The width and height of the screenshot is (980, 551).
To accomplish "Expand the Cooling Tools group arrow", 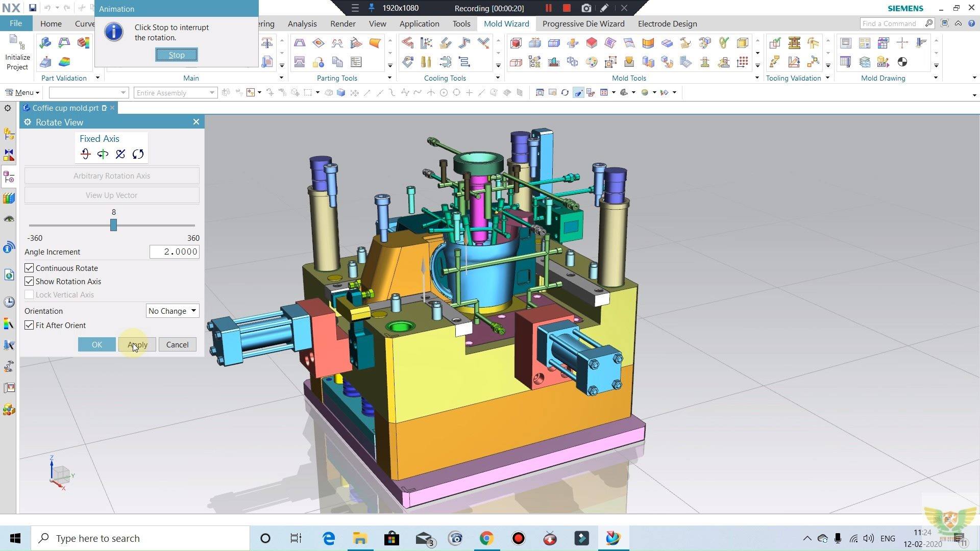I will 498,78.
